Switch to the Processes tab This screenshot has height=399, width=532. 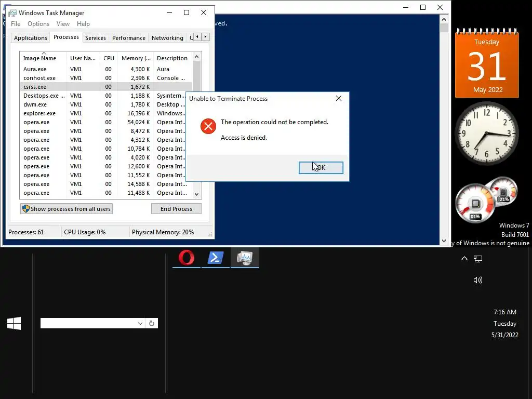[x=66, y=37]
